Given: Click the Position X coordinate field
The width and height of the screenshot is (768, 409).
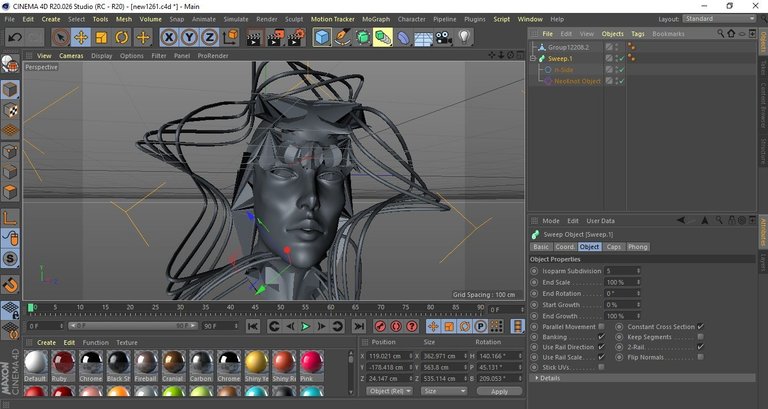Looking at the screenshot, I should click(390, 356).
